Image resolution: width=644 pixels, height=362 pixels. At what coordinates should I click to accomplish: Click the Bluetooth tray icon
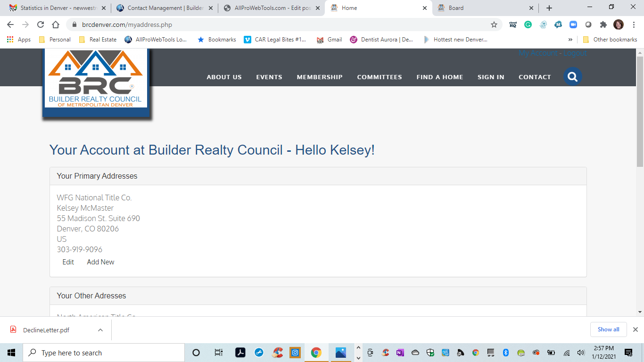[505, 353]
